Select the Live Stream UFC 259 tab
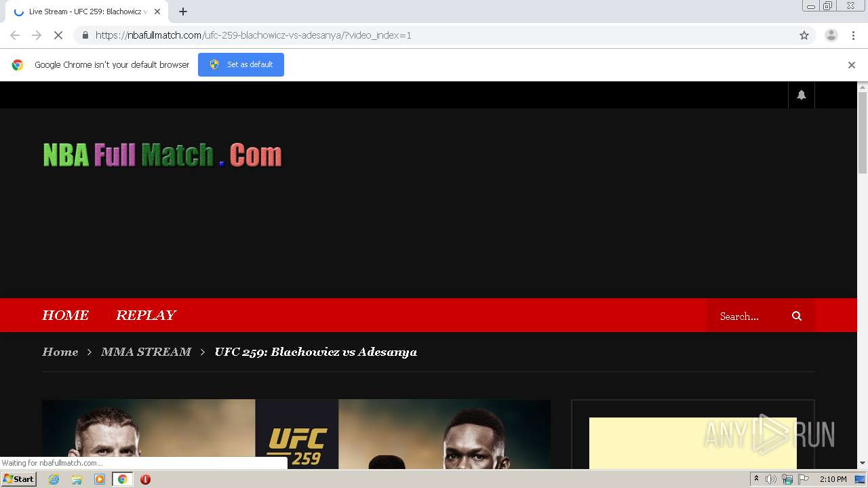This screenshot has width=868, height=488. (87, 12)
